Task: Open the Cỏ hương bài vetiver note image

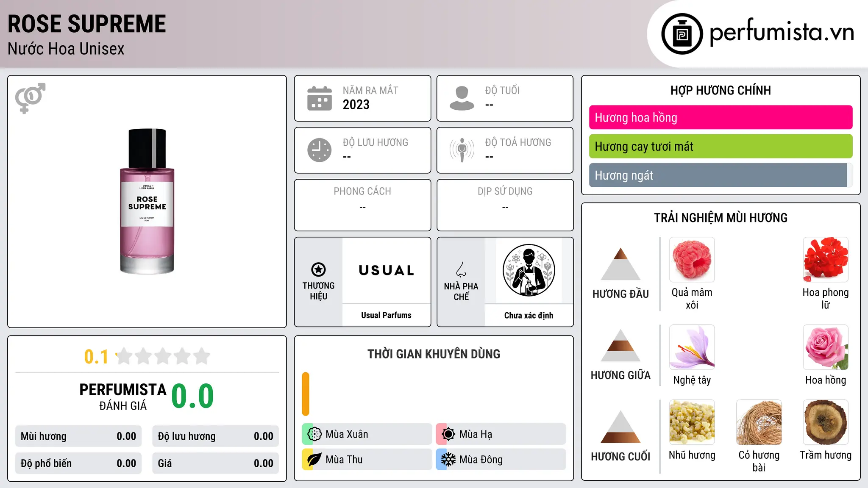Action: [759, 422]
